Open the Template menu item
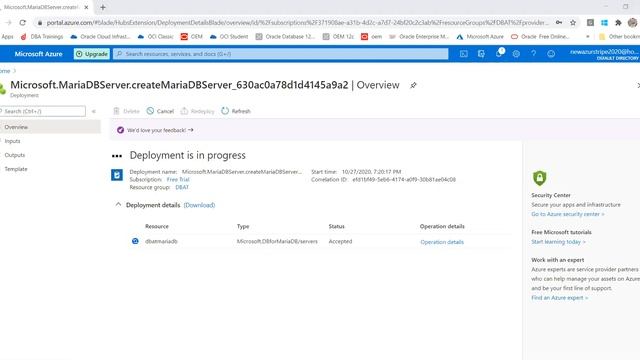 (x=16, y=169)
